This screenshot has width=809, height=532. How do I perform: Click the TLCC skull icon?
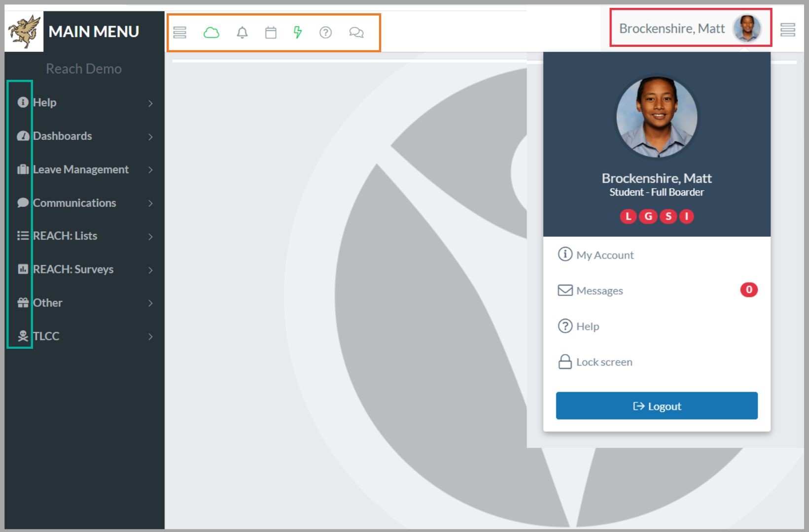23,336
